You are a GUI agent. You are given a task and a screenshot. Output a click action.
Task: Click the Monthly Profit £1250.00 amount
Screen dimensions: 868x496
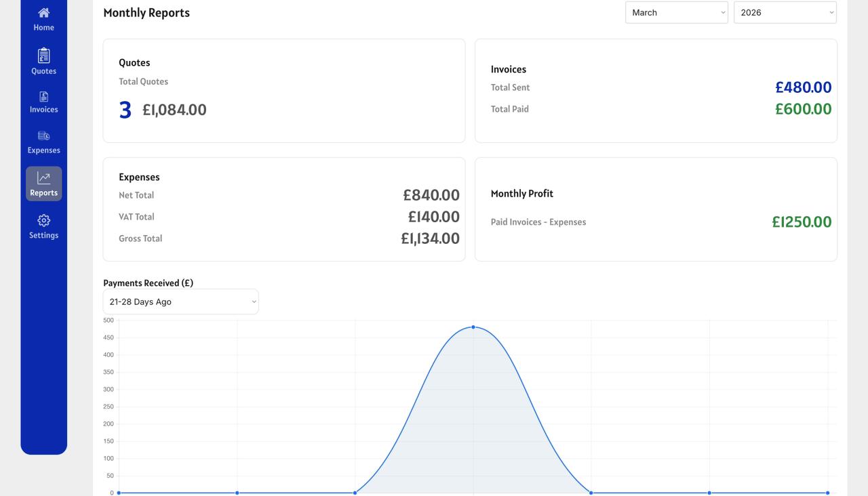coord(802,222)
